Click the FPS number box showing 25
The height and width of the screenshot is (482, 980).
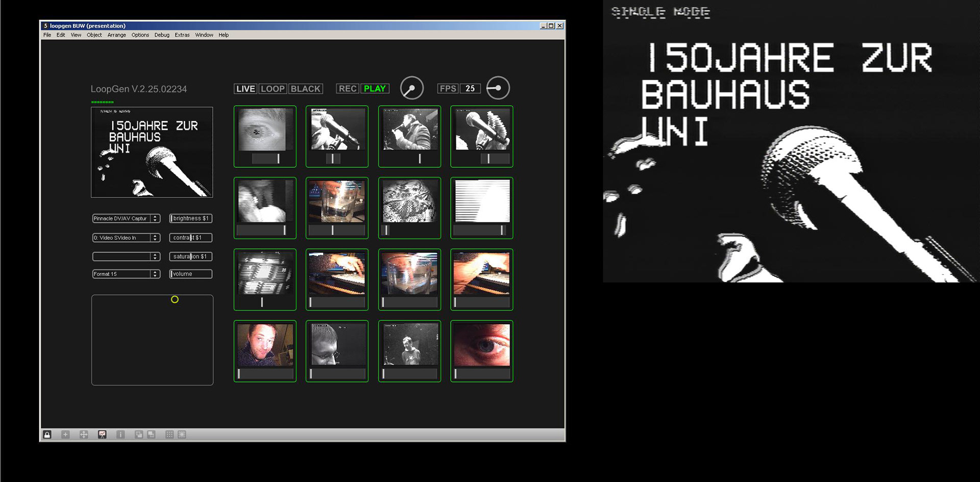[x=470, y=89]
